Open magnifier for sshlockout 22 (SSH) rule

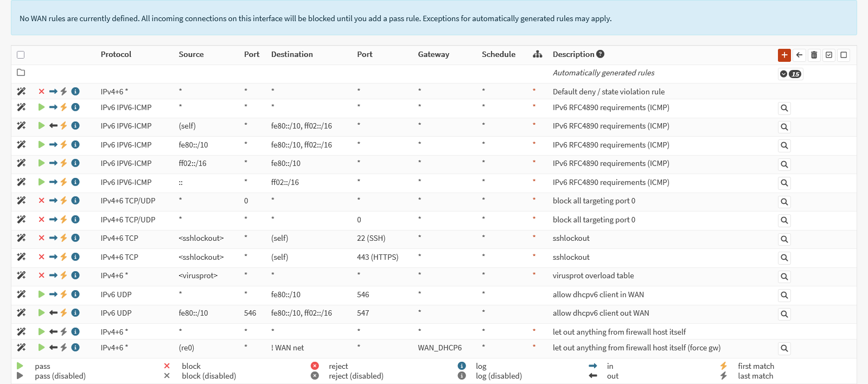[784, 239]
